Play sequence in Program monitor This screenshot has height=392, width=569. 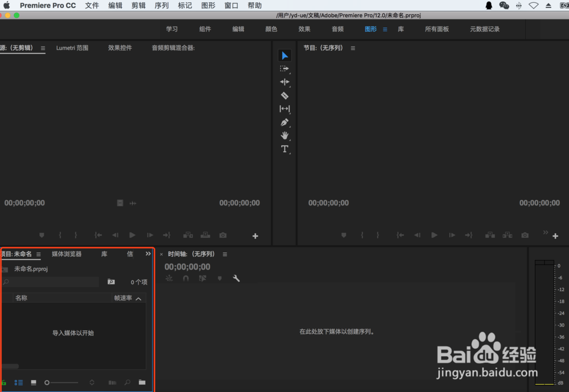click(434, 235)
